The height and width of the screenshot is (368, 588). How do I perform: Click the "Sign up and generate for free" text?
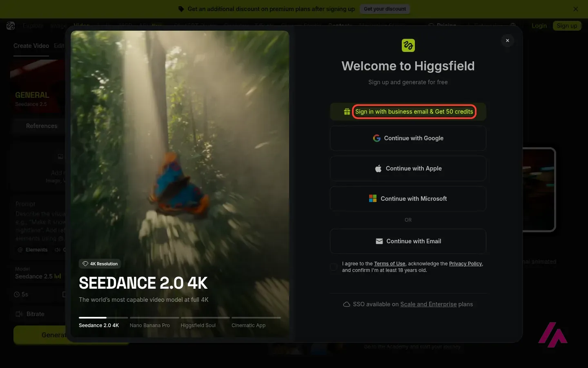[408, 82]
